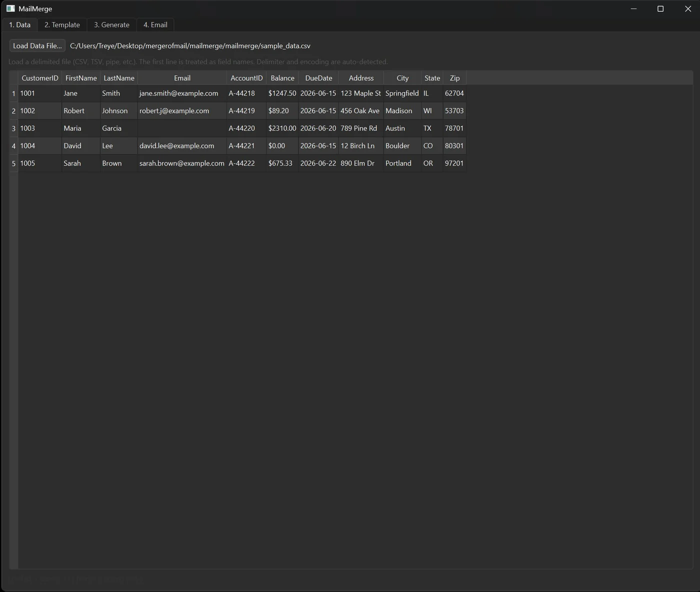Click the CustomerID column header
The image size is (700, 592).
40,78
